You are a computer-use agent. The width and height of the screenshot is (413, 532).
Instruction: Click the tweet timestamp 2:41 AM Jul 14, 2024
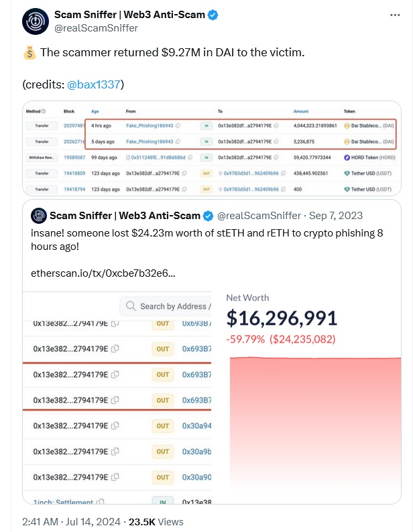[x=71, y=521]
